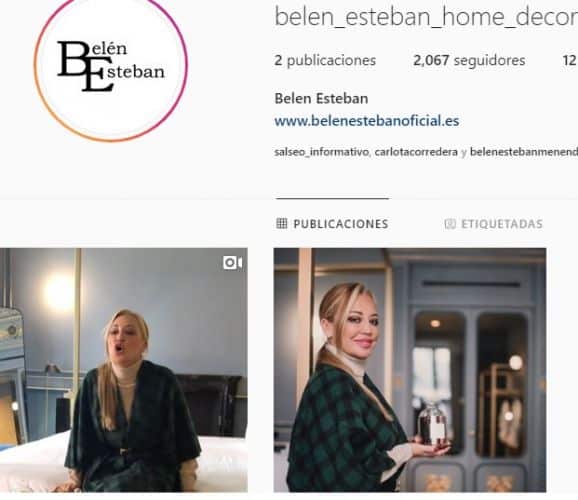
Task: Click the video camera icon on first post
Action: pos(232,263)
